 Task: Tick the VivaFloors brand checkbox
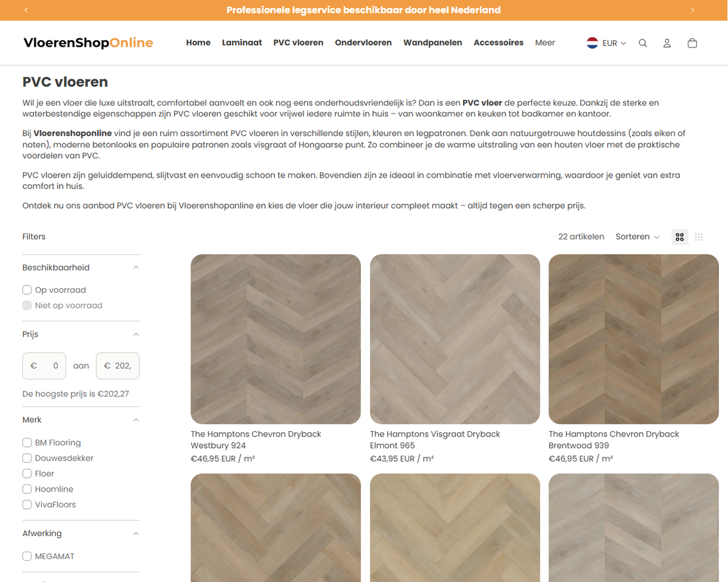(x=27, y=504)
